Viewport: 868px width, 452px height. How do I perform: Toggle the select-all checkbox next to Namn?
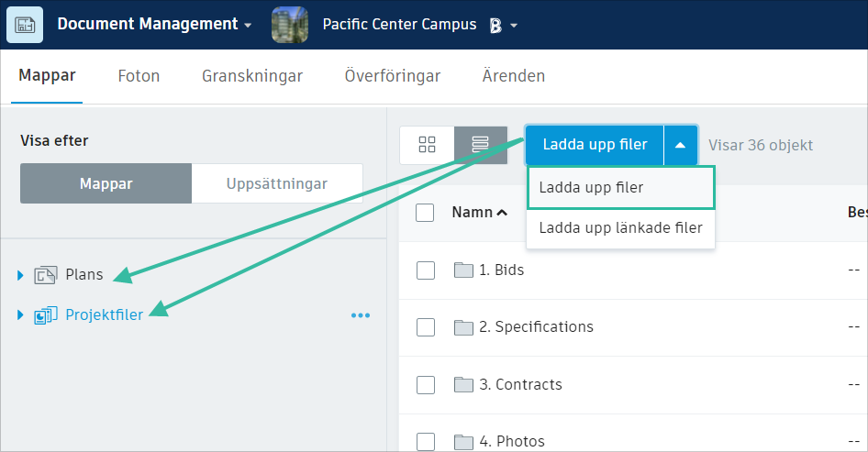tap(425, 213)
